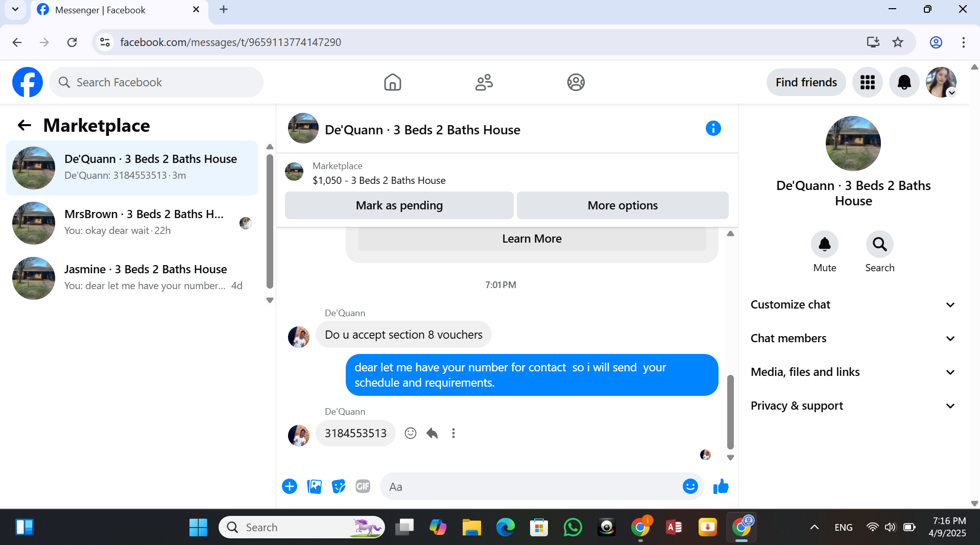This screenshot has width=980, height=545.
Task: Click the large listing photo in the info panel
Action: click(853, 144)
